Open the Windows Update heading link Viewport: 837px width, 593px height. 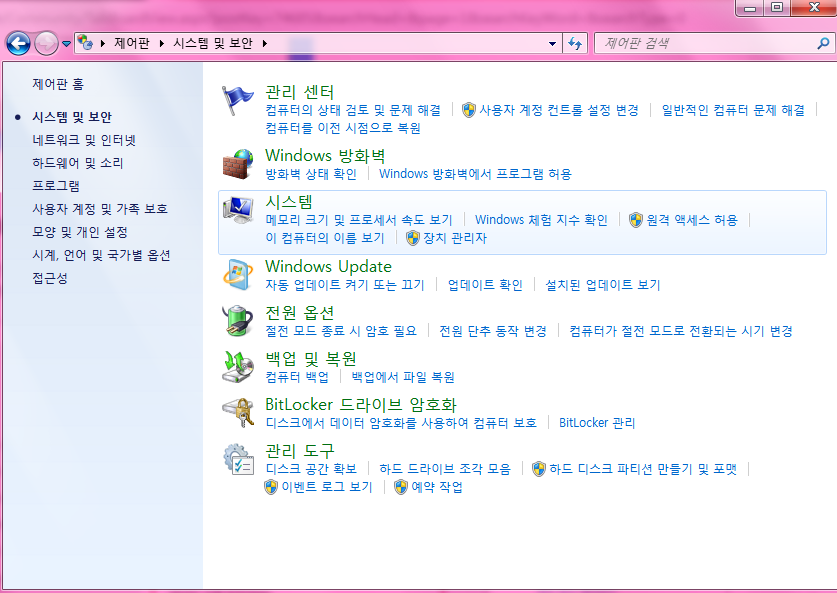pos(328,266)
